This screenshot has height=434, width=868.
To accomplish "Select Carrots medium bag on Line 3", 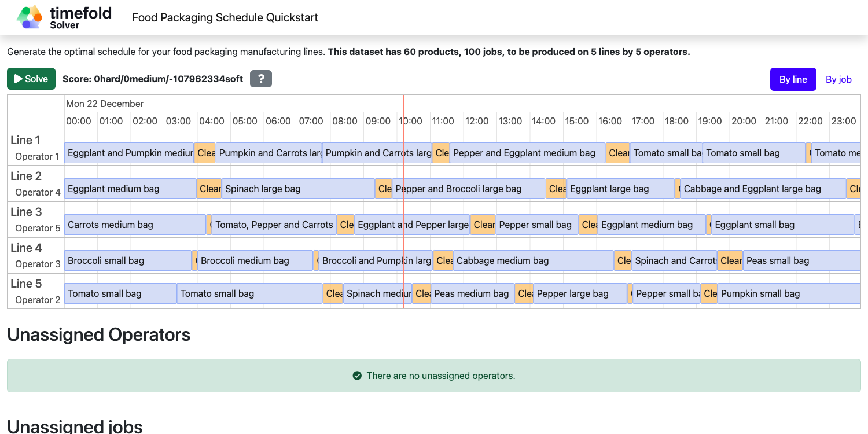I will tap(135, 225).
